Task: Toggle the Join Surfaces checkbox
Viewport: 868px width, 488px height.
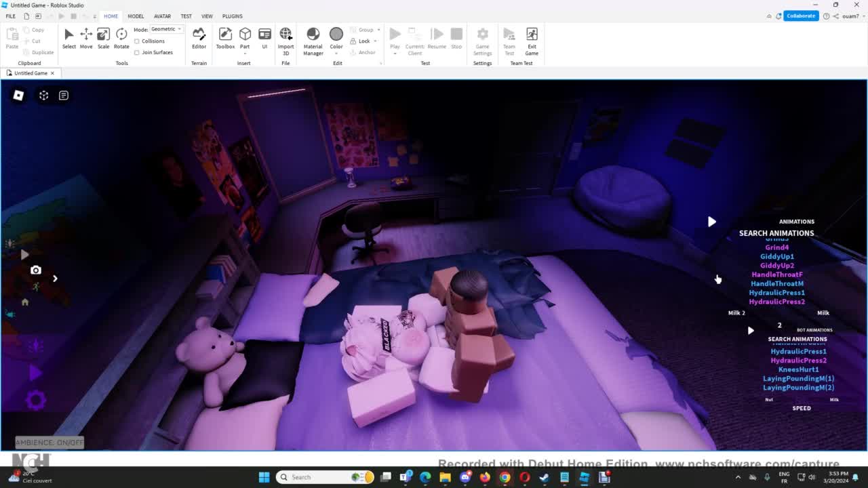Action: 137,52
